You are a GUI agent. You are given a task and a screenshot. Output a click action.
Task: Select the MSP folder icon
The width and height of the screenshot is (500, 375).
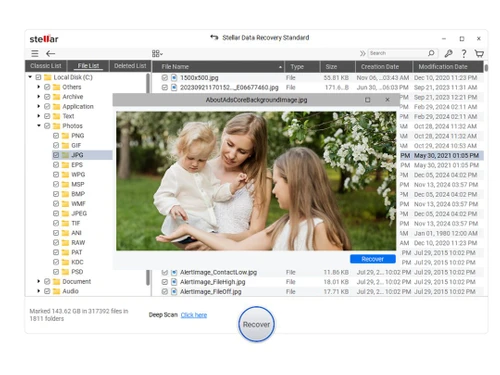click(65, 184)
